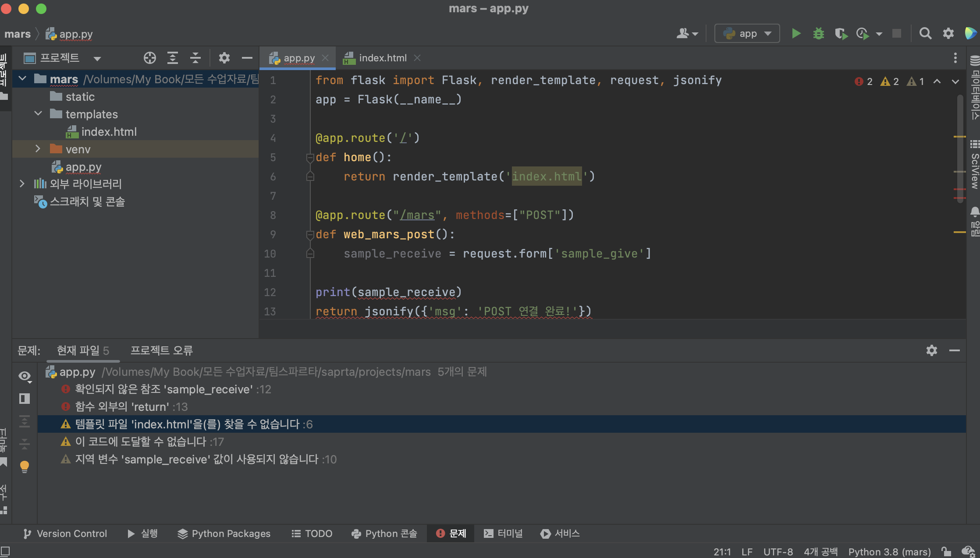Minimize the problems panel
The width and height of the screenshot is (980, 558).
(955, 350)
